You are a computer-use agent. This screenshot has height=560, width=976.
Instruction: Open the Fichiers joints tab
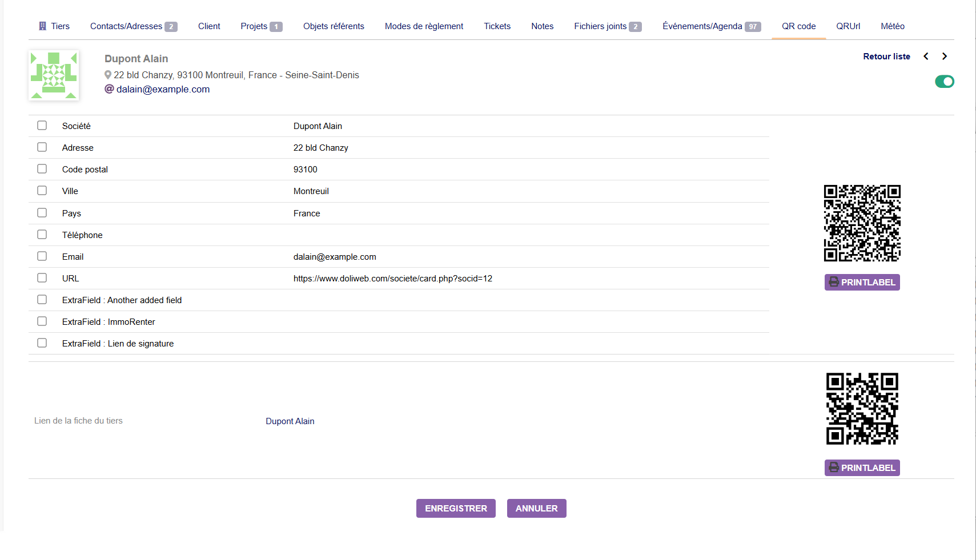coord(608,26)
